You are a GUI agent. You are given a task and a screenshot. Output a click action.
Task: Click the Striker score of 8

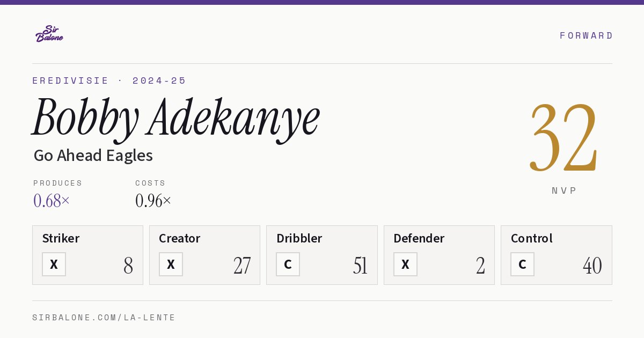click(128, 266)
